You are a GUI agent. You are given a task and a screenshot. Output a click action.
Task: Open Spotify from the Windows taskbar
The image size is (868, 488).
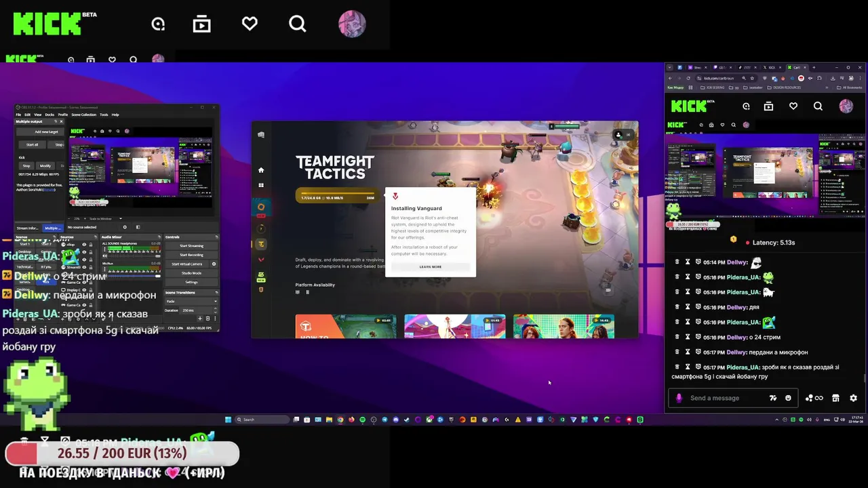click(362, 420)
